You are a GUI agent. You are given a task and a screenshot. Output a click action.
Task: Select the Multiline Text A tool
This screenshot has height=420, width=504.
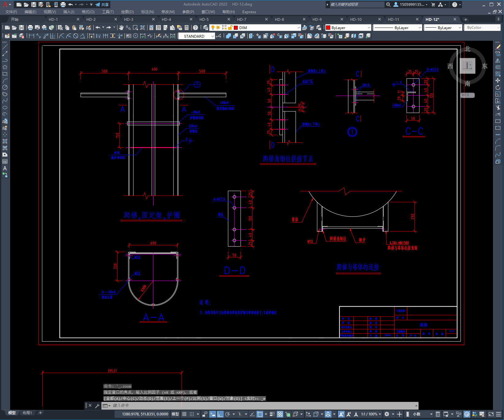(5, 168)
